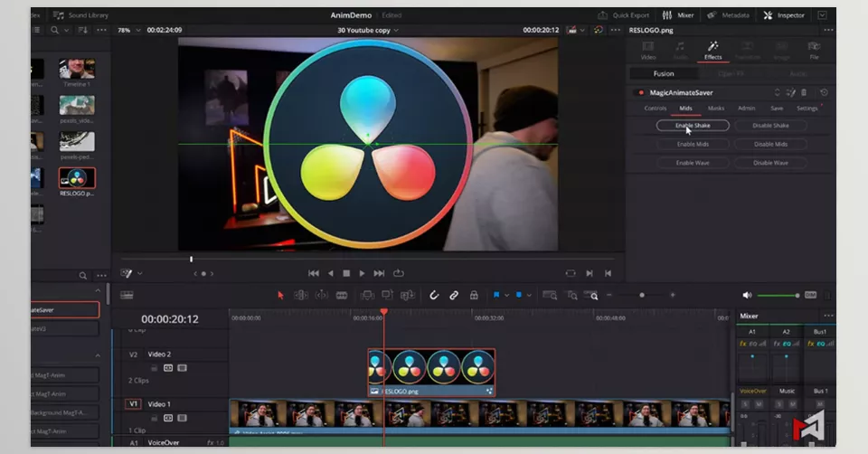The width and height of the screenshot is (868, 454).
Task: Click the timeline zoom in plus icon
Action: (673, 296)
